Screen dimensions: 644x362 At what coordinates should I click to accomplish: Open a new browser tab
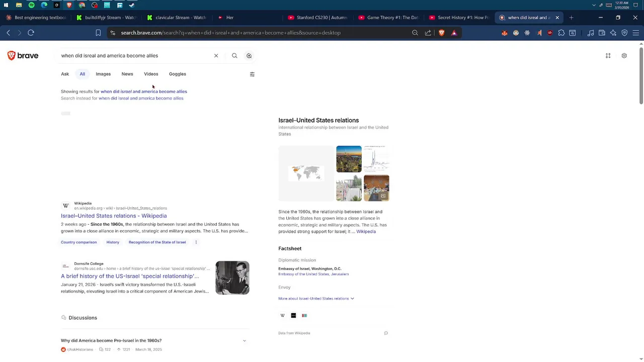pyautogui.click(x=571, y=18)
